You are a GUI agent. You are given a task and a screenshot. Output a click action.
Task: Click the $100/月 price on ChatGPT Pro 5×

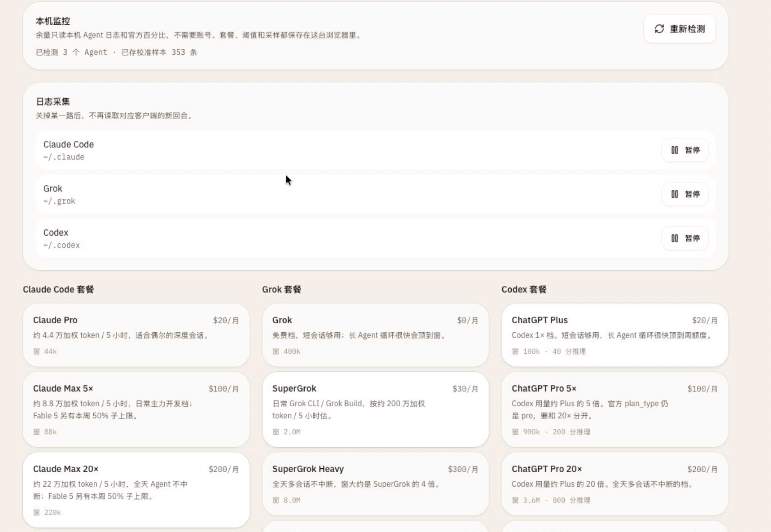tap(703, 389)
